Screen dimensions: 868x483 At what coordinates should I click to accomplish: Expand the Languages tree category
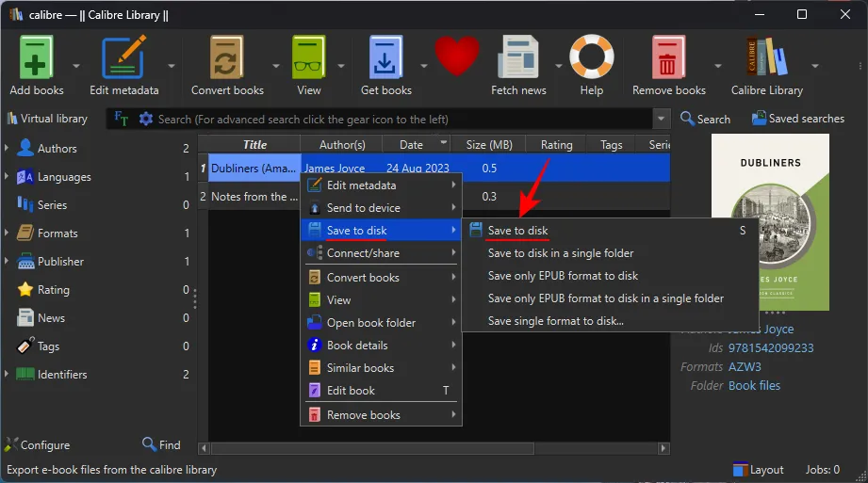point(7,176)
